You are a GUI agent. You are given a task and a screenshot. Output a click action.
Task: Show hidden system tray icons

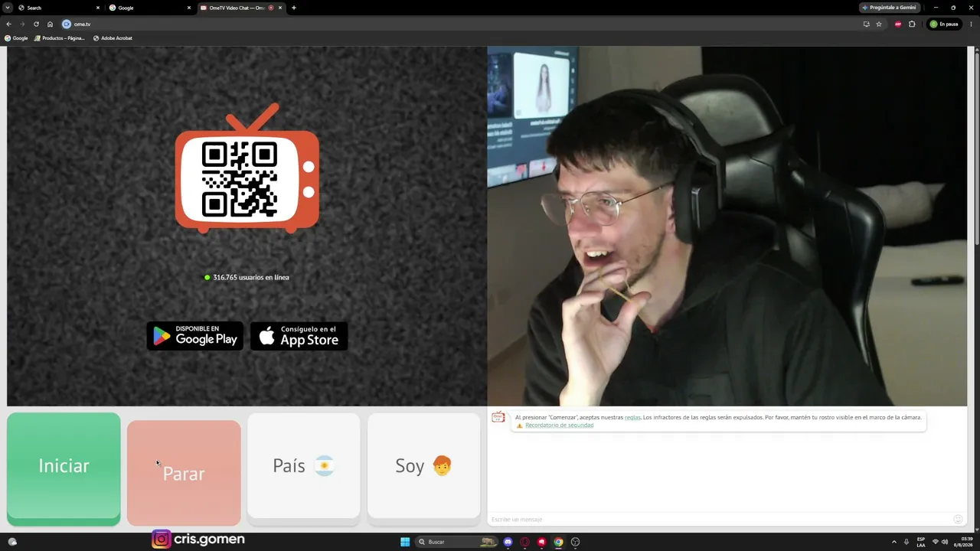tap(893, 542)
